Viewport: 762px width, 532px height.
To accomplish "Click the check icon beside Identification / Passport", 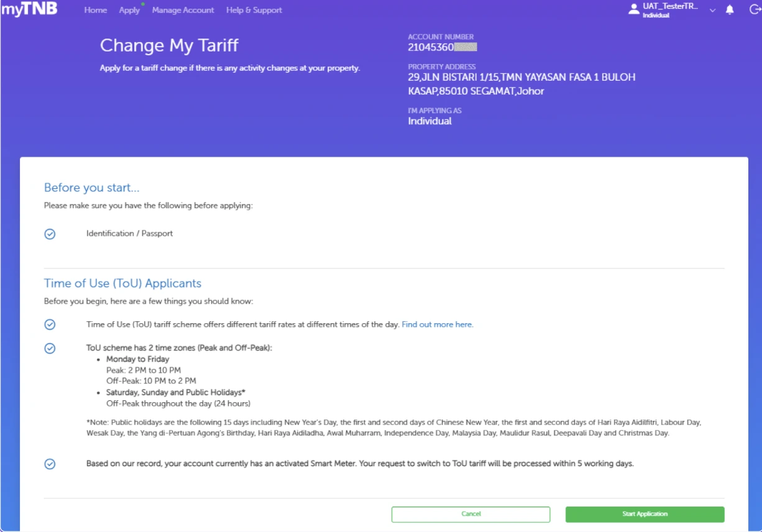I will [50, 234].
